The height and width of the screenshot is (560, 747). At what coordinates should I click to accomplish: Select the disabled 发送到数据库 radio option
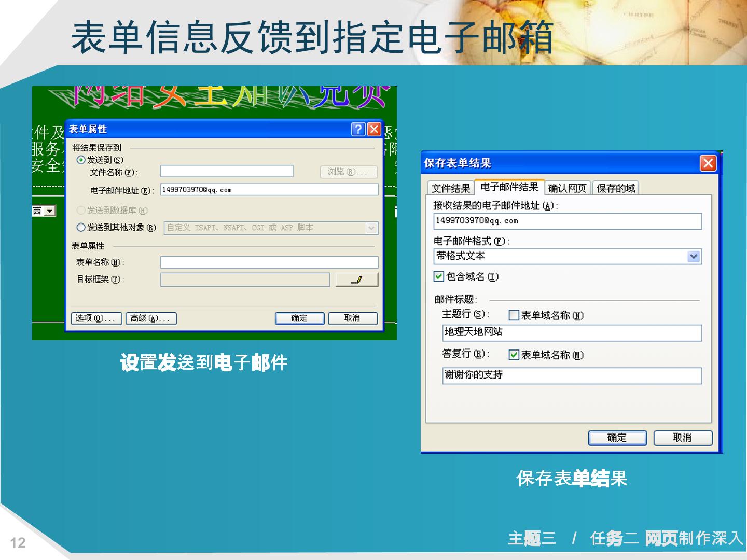[81, 210]
